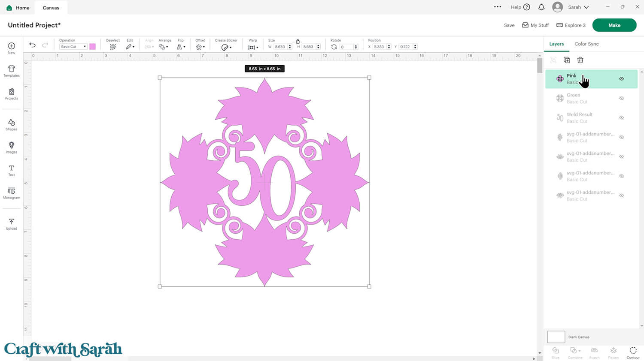644x361 pixels.
Task: Click Save in the header
Action: 509,25
